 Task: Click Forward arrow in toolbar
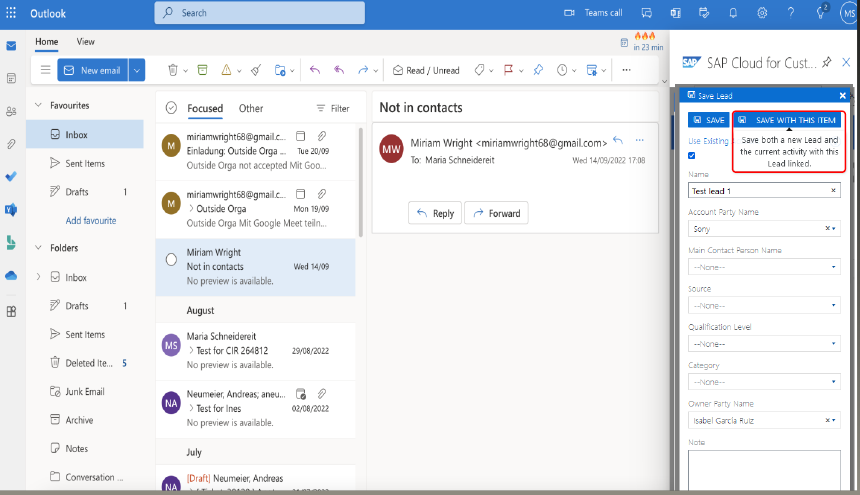click(363, 70)
